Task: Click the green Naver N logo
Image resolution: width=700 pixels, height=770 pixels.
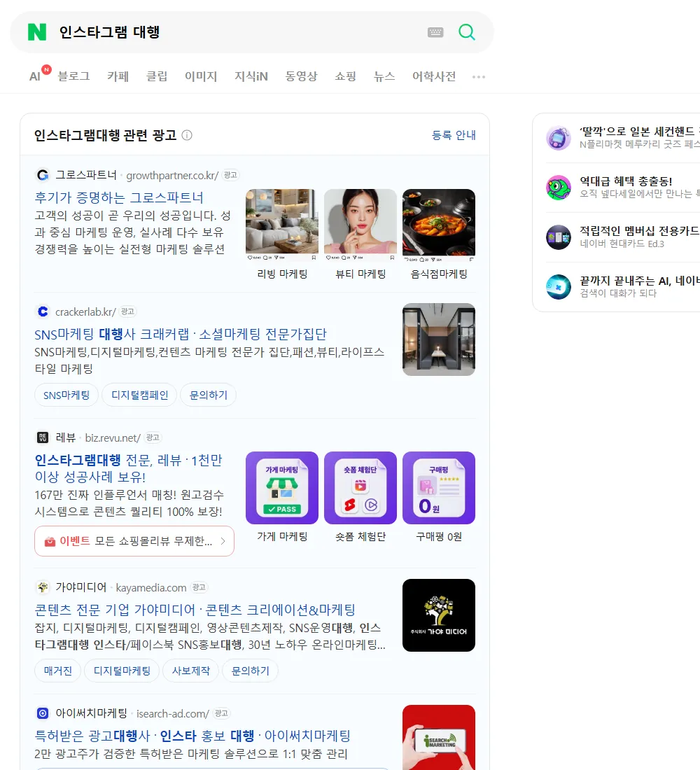Action: [x=37, y=32]
